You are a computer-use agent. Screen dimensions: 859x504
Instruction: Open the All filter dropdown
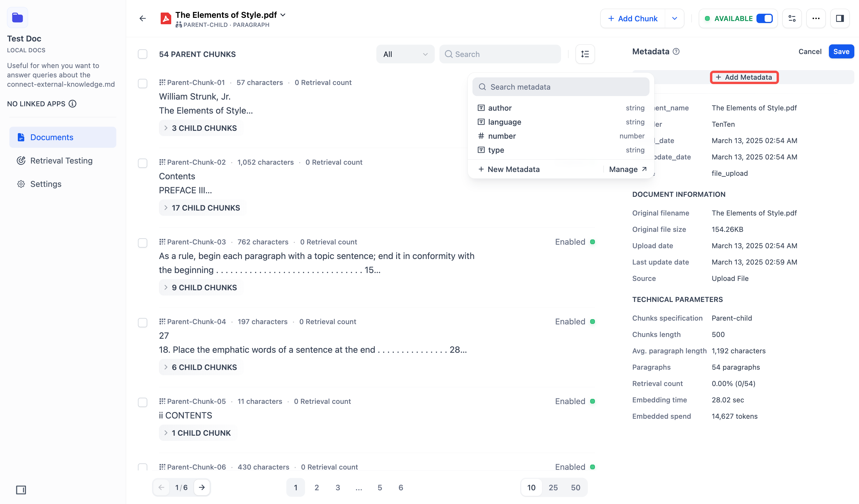pyautogui.click(x=405, y=54)
